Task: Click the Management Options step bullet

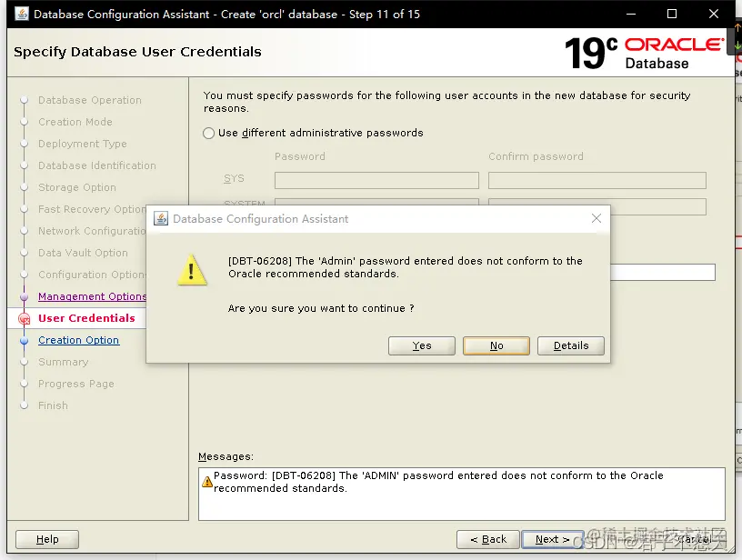Action: 25,297
